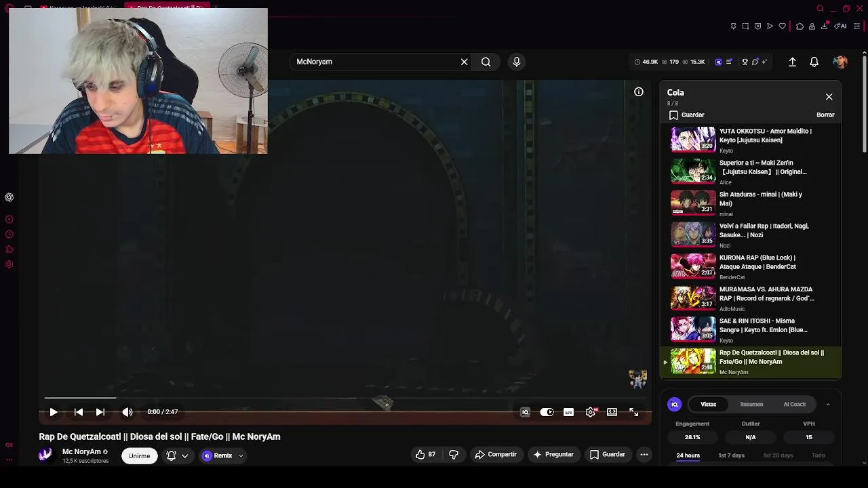Viewport: 868px width, 488px height.
Task: Open the vidIQ trophy icon
Action: pyautogui.click(x=745, y=62)
